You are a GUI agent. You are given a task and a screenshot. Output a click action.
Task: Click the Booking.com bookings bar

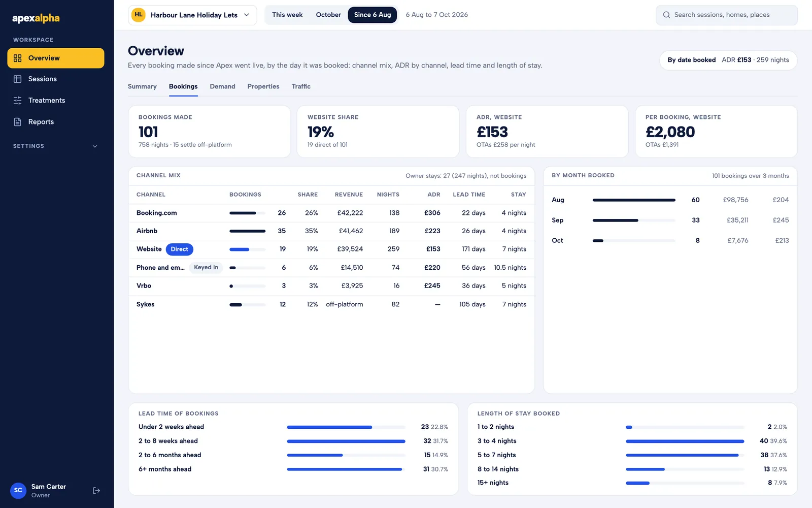[247, 213]
